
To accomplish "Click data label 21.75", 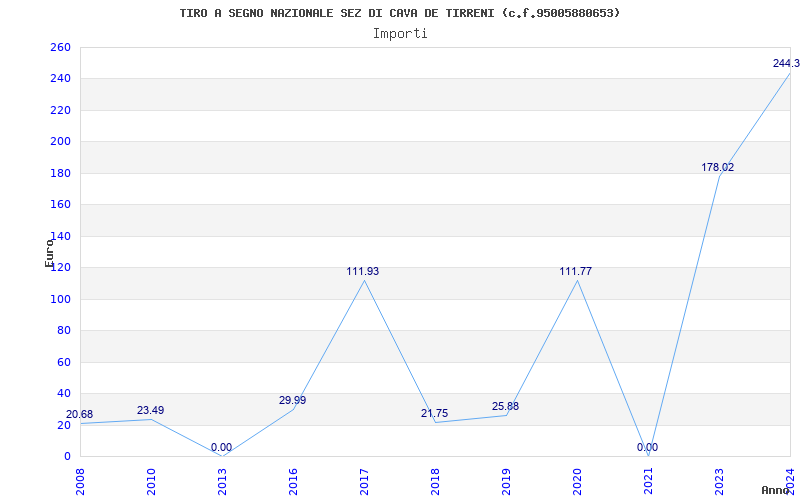I will click(x=434, y=413).
